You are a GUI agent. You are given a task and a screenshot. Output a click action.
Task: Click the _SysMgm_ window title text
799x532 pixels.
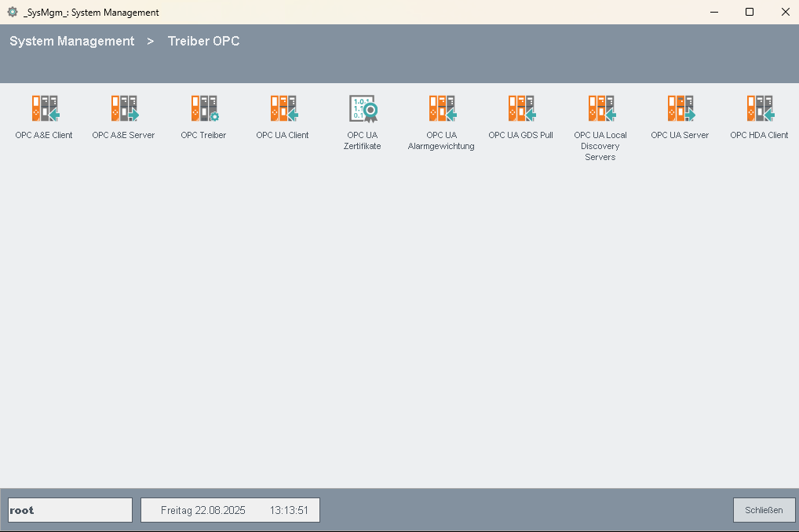click(91, 13)
